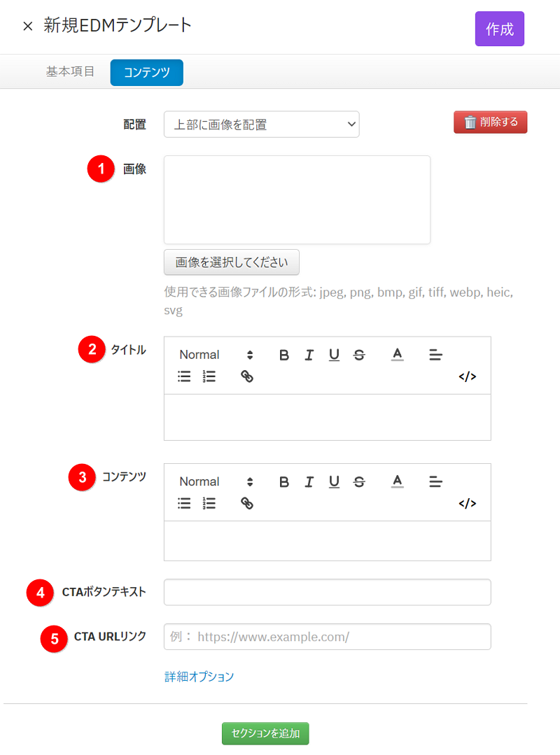
Task: Open Normal heading dropdown in タイトル editor
Action: click(216, 355)
